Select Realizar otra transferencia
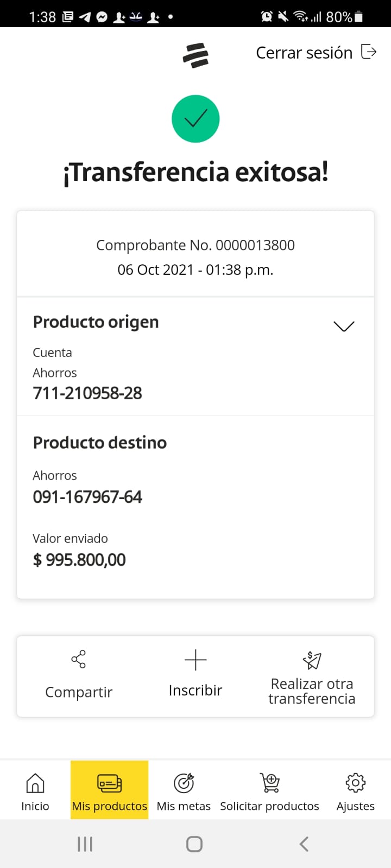The image size is (391, 868). 312,691
